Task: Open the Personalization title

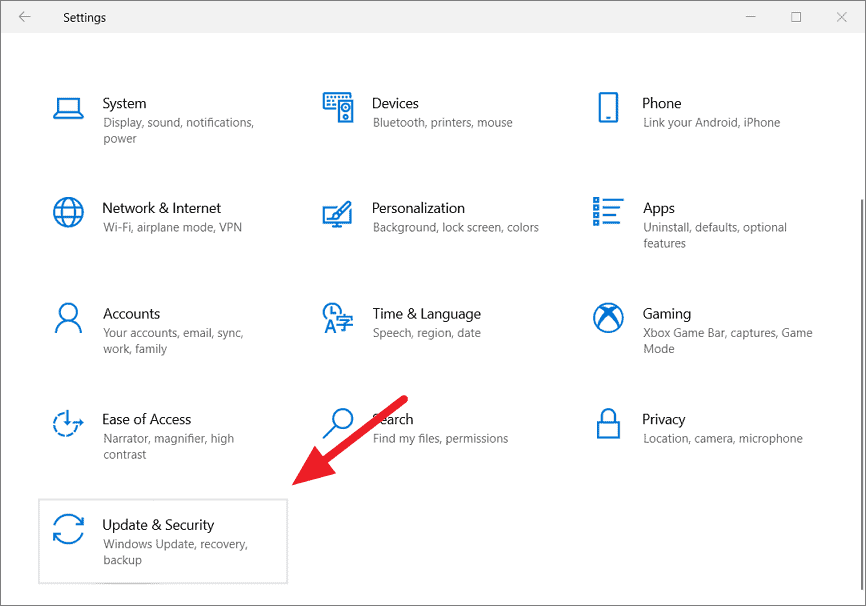Action: coord(418,208)
